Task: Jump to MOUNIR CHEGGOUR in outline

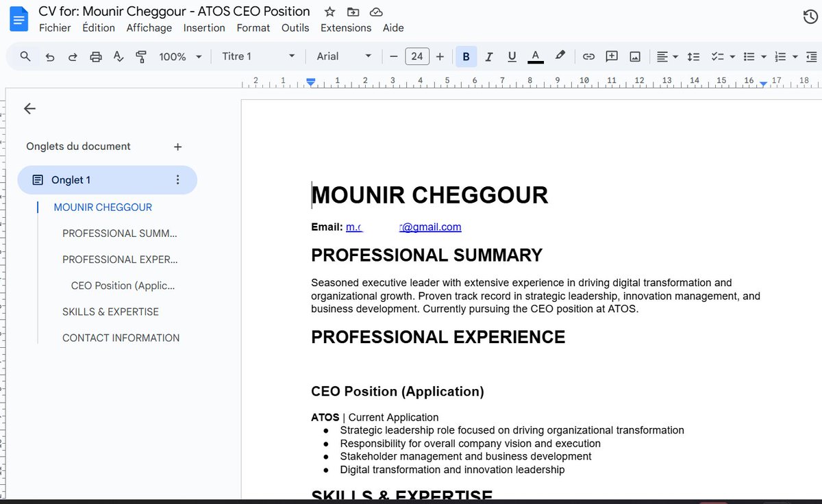Action: [x=103, y=207]
